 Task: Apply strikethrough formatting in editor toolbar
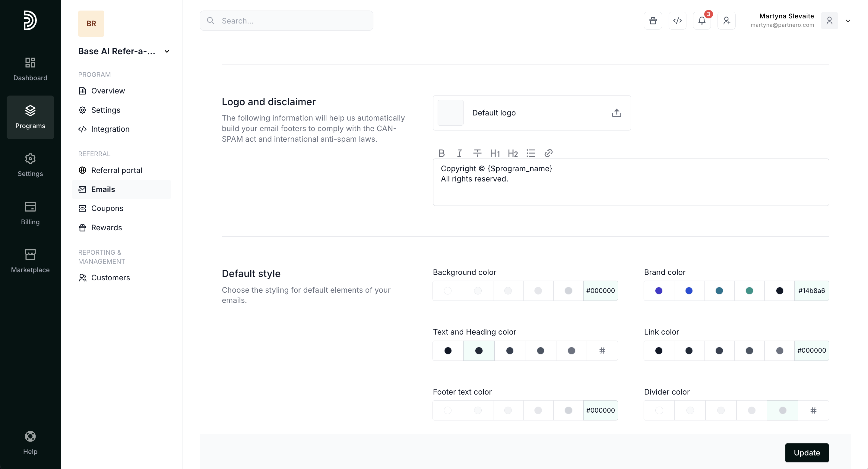point(477,153)
